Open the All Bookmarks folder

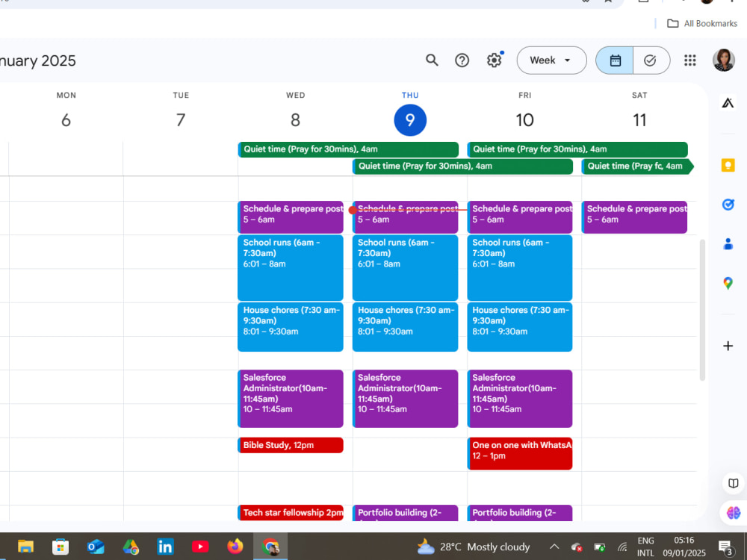[701, 23]
